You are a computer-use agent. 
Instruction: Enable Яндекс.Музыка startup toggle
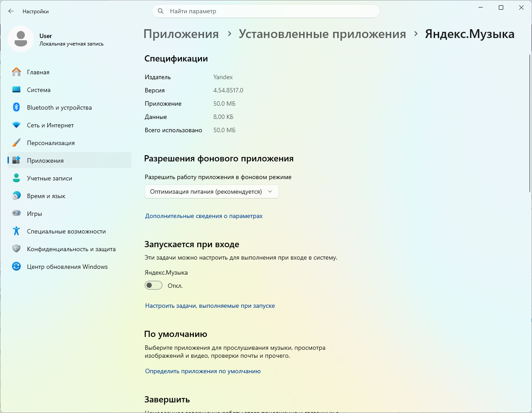point(154,286)
